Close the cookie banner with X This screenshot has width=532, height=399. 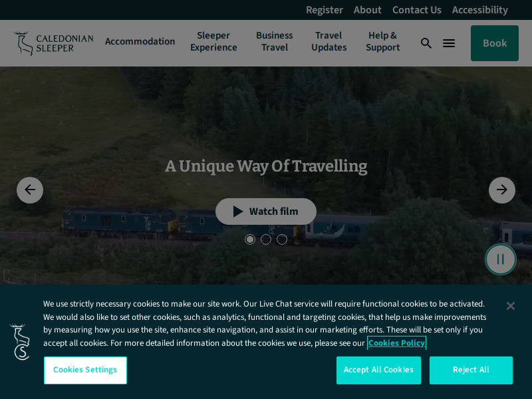(x=510, y=306)
